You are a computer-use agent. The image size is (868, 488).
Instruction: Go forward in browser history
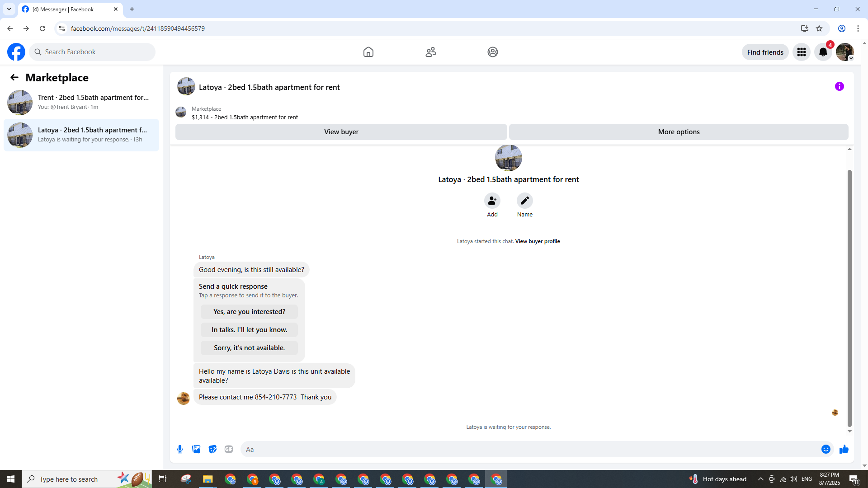coord(26,28)
